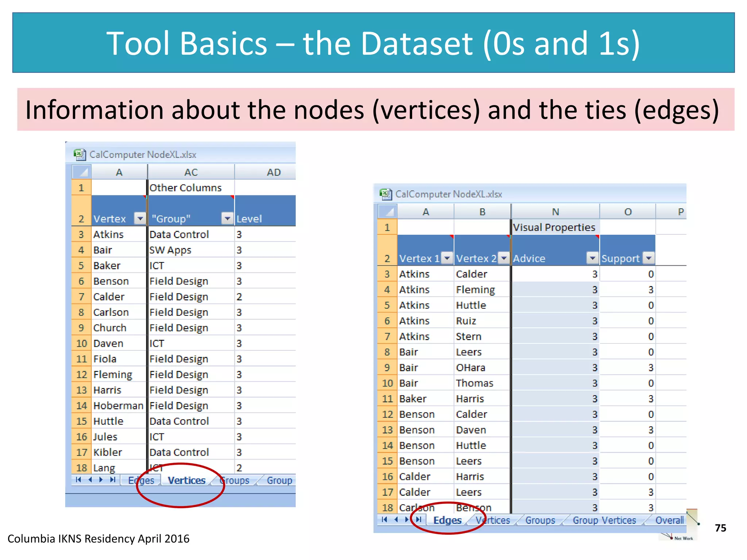Select the 'Ruiz' Vertex 2 cell

[x=482, y=321]
